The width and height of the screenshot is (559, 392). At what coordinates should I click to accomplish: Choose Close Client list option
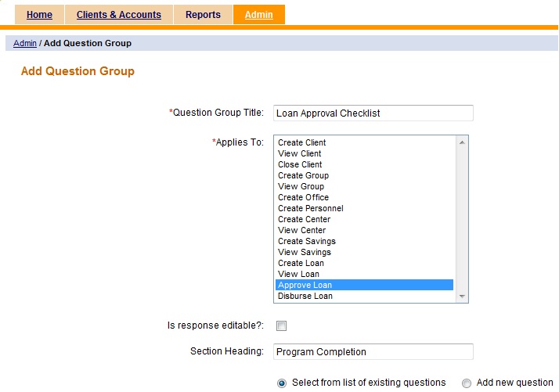click(x=300, y=164)
